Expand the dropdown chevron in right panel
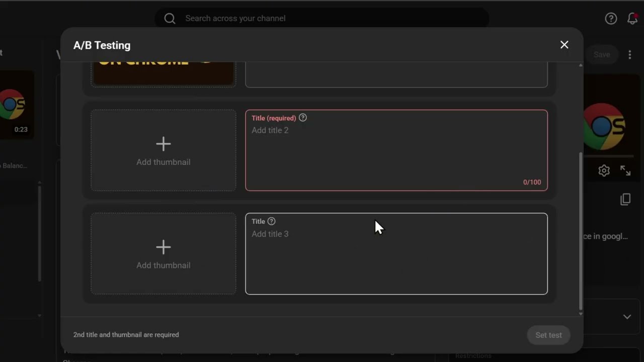The image size is (644, 362). click(x=627, y=317)
